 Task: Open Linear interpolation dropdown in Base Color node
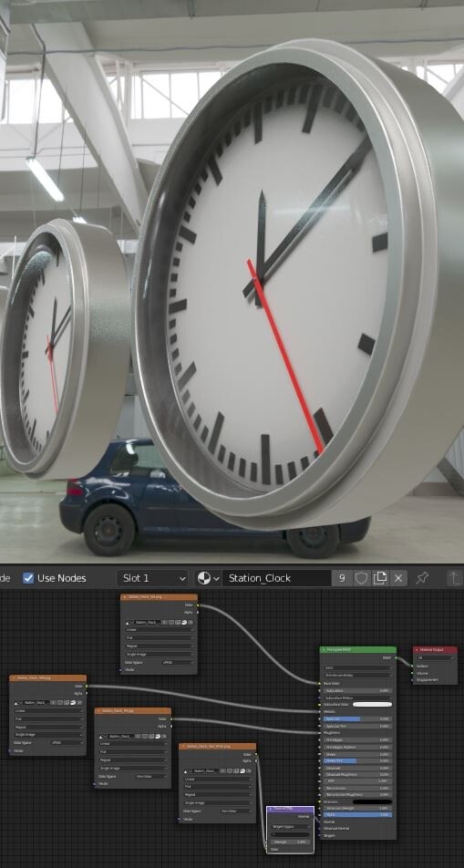point(160,630)
